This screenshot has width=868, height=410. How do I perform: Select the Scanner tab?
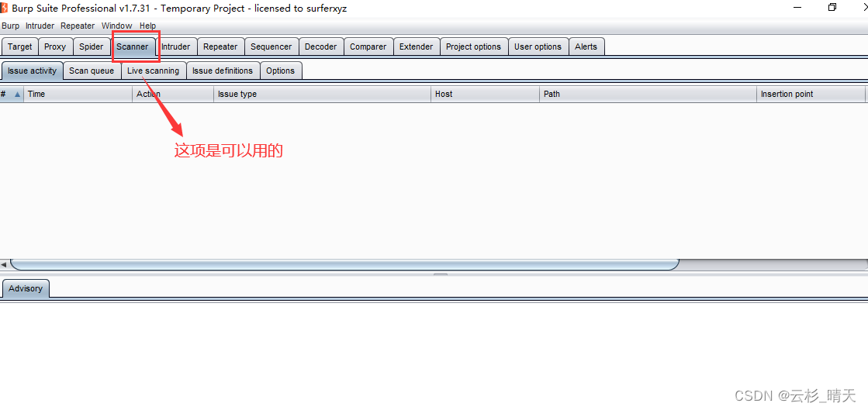133,47
